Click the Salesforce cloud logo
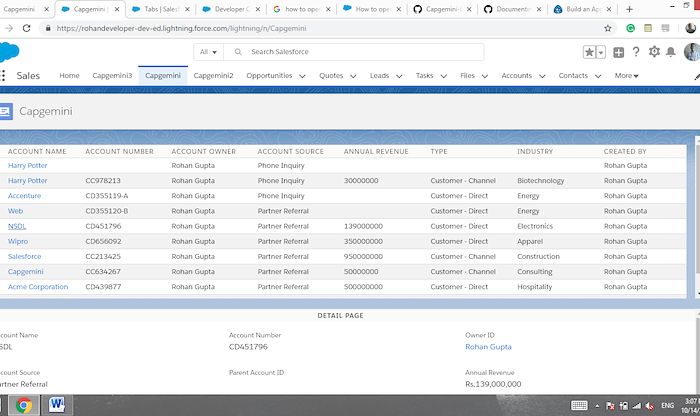Screen dimensions: 700x416 pos(9,51)
